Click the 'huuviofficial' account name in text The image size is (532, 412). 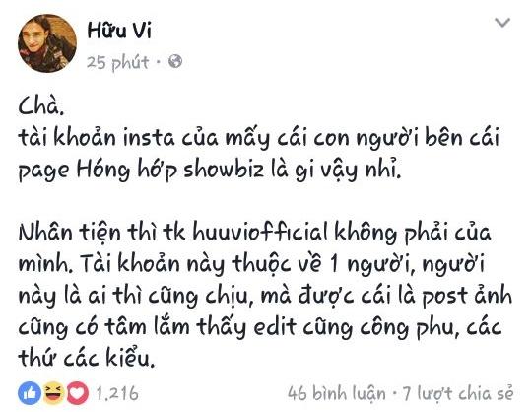(x=260, y=233)
